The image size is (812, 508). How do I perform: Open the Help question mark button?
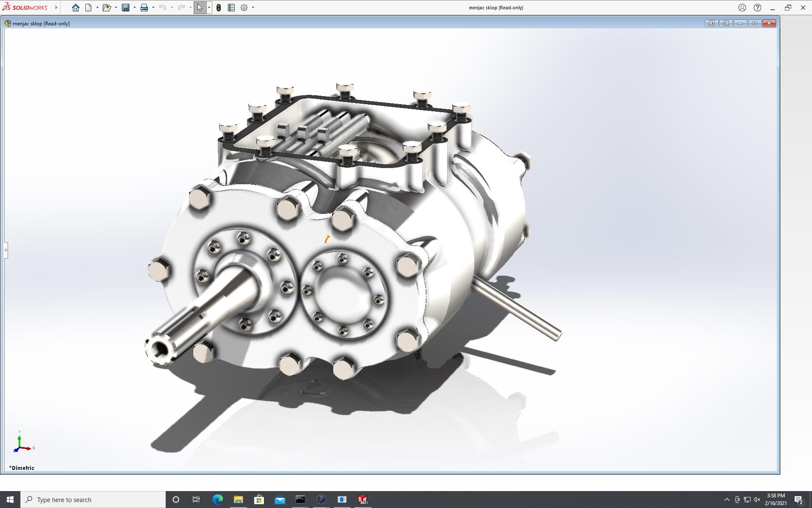(x=757, y=8)
